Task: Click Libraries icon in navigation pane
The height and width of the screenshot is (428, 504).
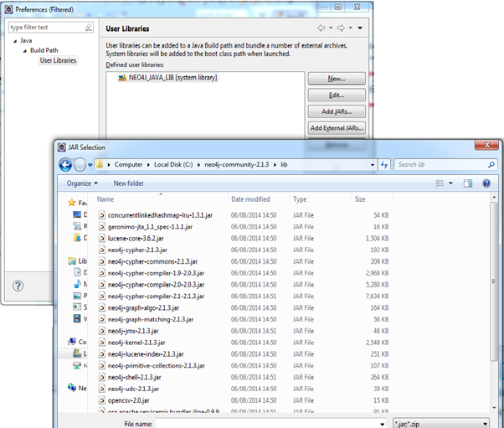Action: pyautogui.click(x=72, y=261)
